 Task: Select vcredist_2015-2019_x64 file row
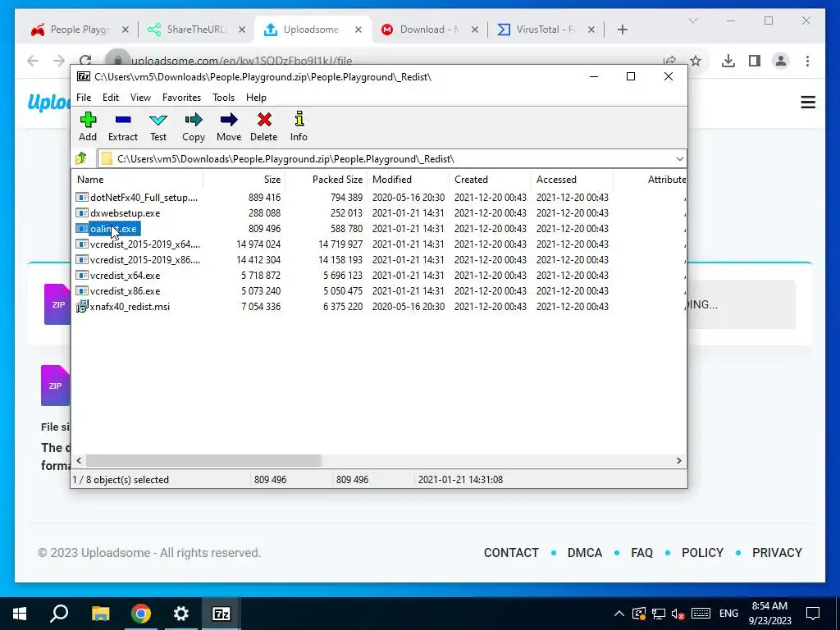click(379, 244)
